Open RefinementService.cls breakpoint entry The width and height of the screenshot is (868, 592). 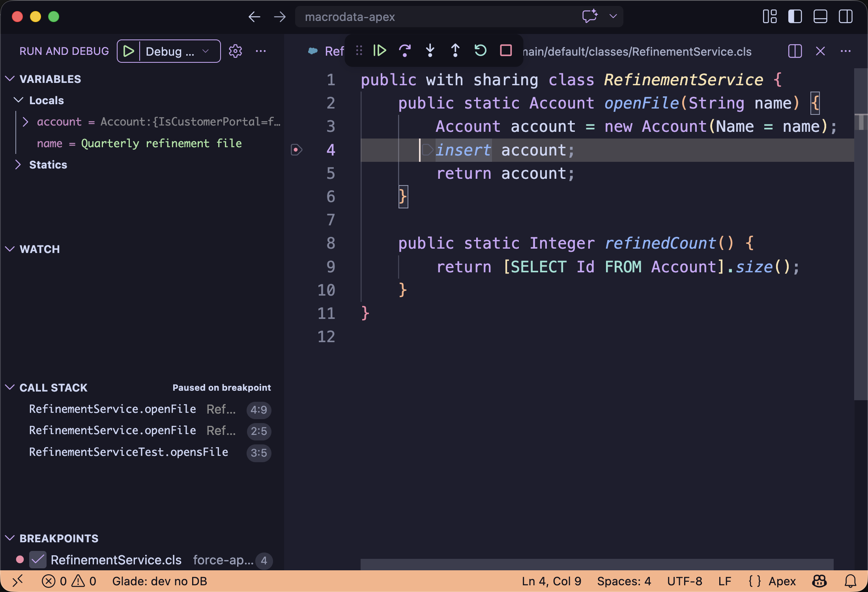(116, 560)
